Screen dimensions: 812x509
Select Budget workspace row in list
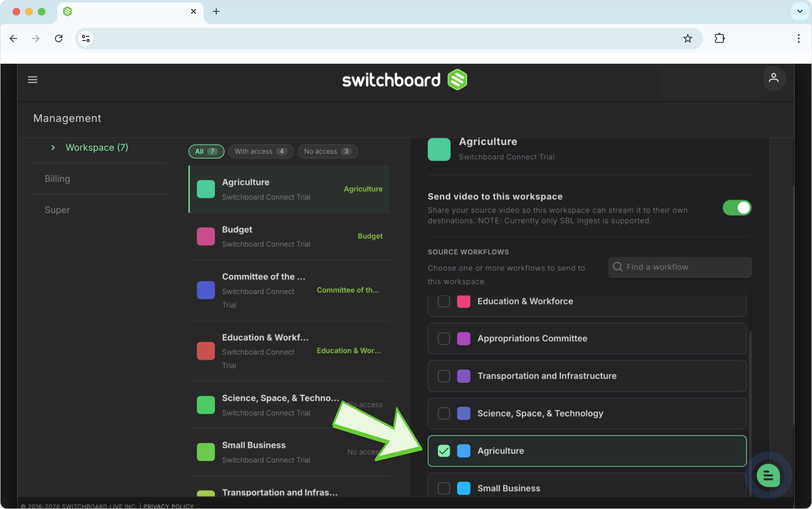[289, 236]
